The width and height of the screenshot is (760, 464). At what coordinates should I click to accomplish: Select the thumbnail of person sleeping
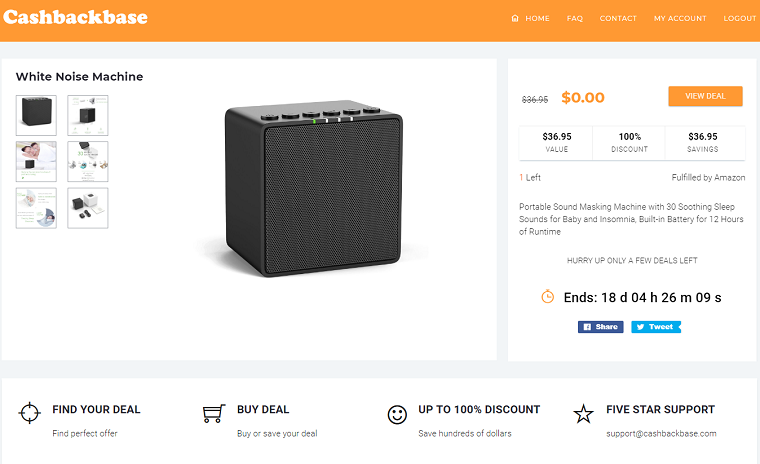coord(36,161)
